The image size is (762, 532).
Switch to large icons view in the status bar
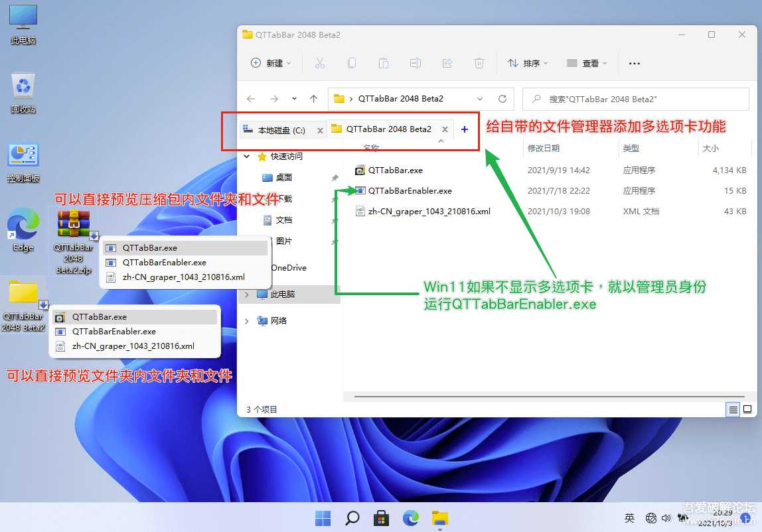[747, 409]
